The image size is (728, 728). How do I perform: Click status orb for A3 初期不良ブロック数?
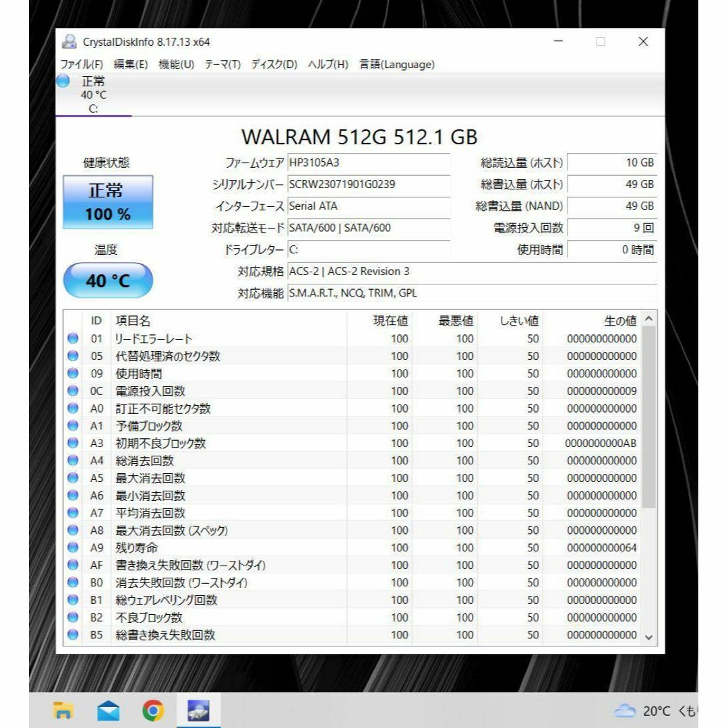click(x=73, y=443)
